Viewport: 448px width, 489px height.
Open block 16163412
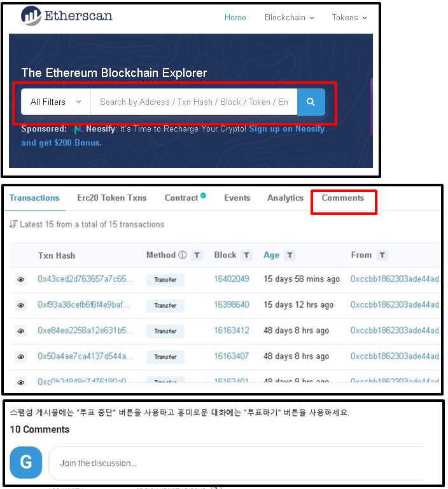click(x=232, y=330)
